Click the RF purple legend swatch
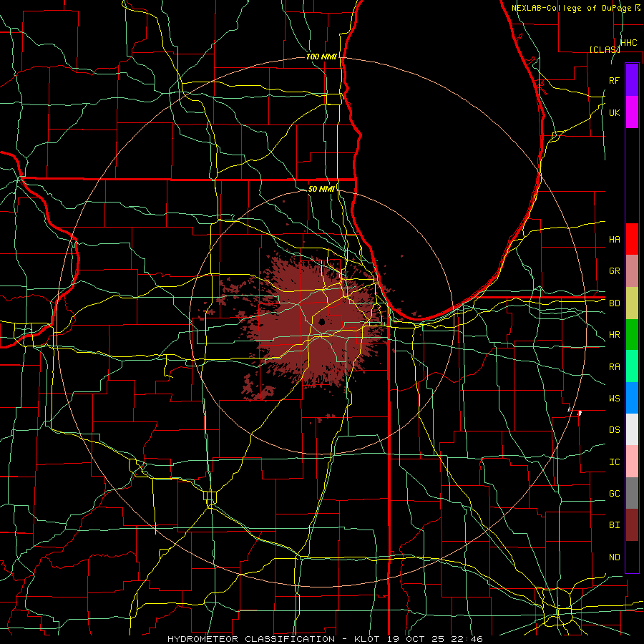The height and width of the screenshot is (644, 644). (x=632, y=80)
